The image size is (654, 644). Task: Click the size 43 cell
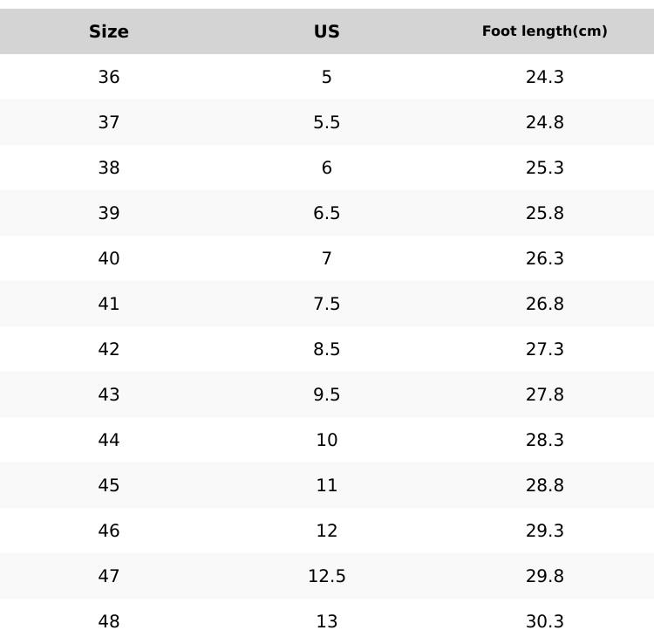(109, 394)
